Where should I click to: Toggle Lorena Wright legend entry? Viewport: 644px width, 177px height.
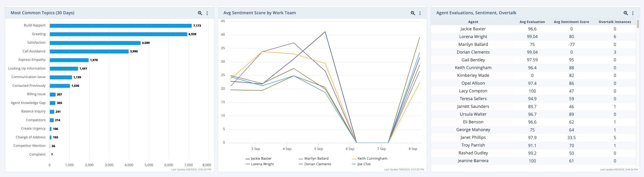coord(262,164)
